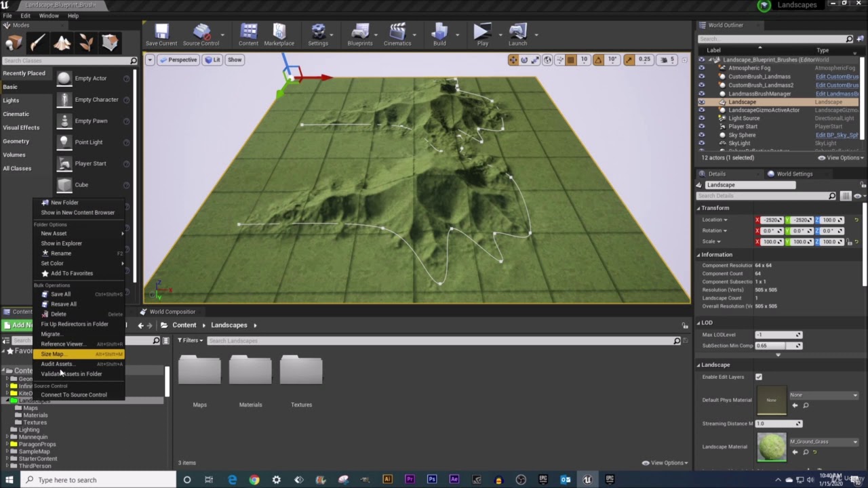Viewport: 868px width, 488px height.
Task: Open Source Control toolbar icon
Action: [201, 31]
